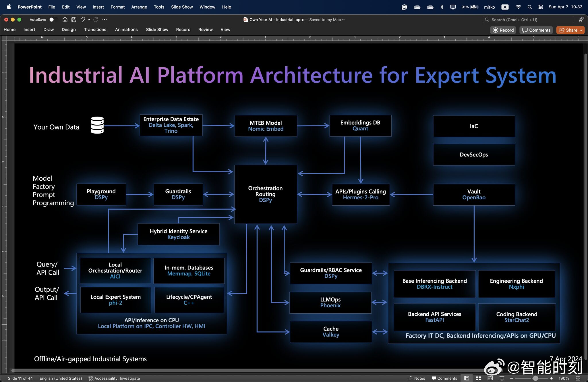This screenshot has width=588, height=382.
Task: Open Comments button in ribbon
Action: 536,30
